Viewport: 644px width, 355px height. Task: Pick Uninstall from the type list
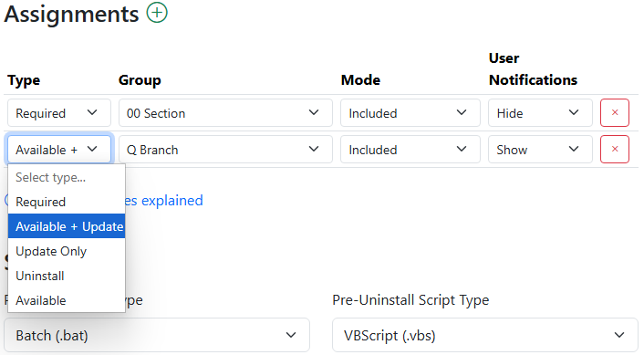coord(67,276)
